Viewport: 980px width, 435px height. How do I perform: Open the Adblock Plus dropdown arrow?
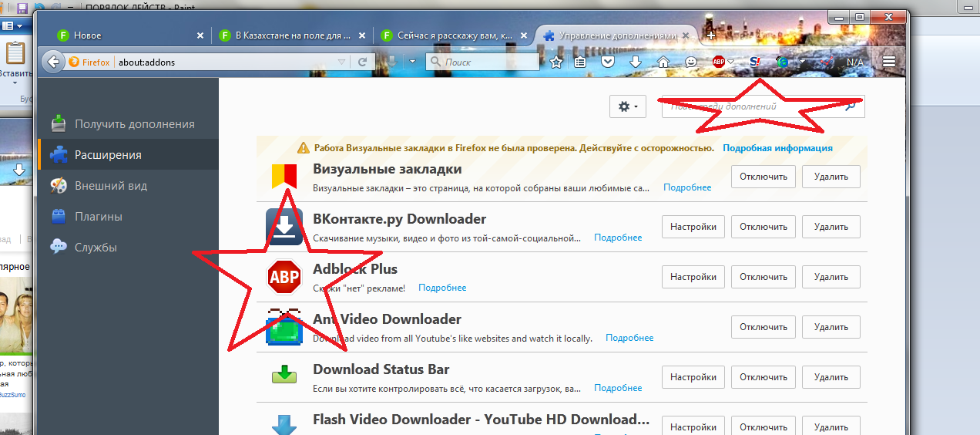click(x=730, y=62)
